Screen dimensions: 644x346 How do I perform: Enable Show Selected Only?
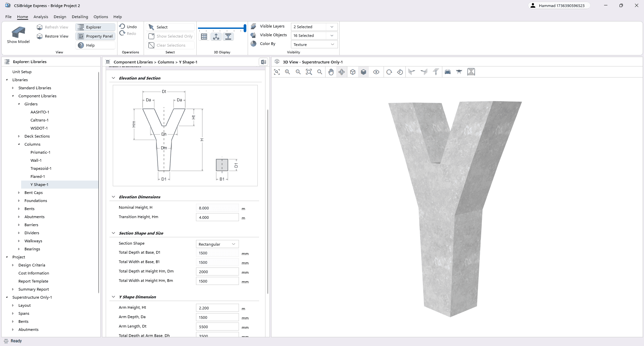(170, 36)
